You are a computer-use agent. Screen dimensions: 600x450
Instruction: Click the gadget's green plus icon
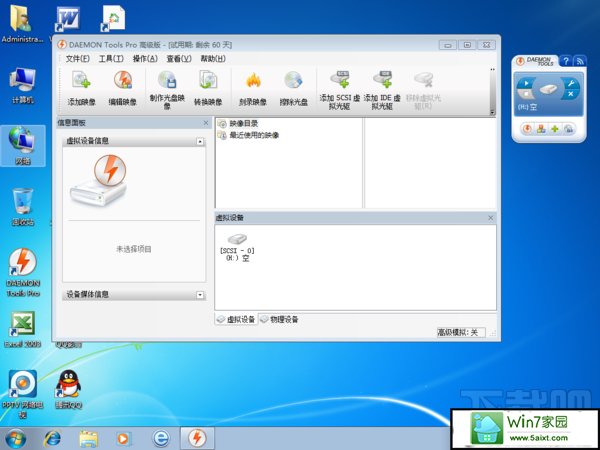[554, 129]
